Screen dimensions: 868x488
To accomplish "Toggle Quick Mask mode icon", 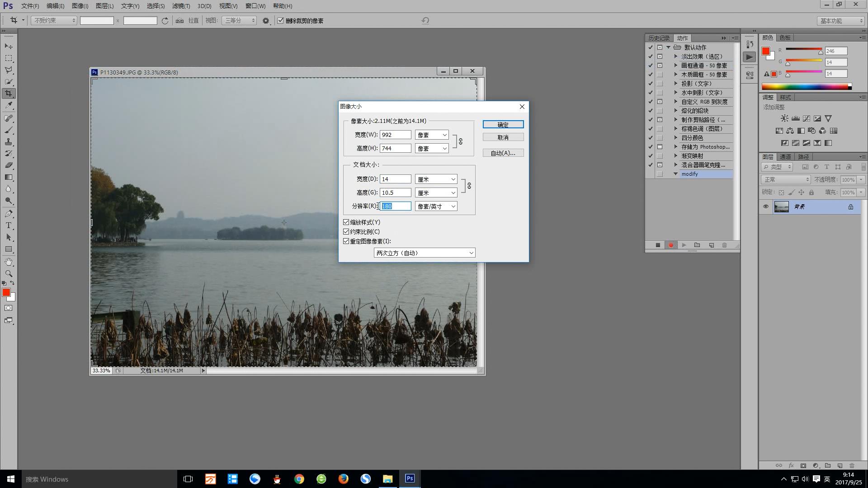I will pos(9,308).
